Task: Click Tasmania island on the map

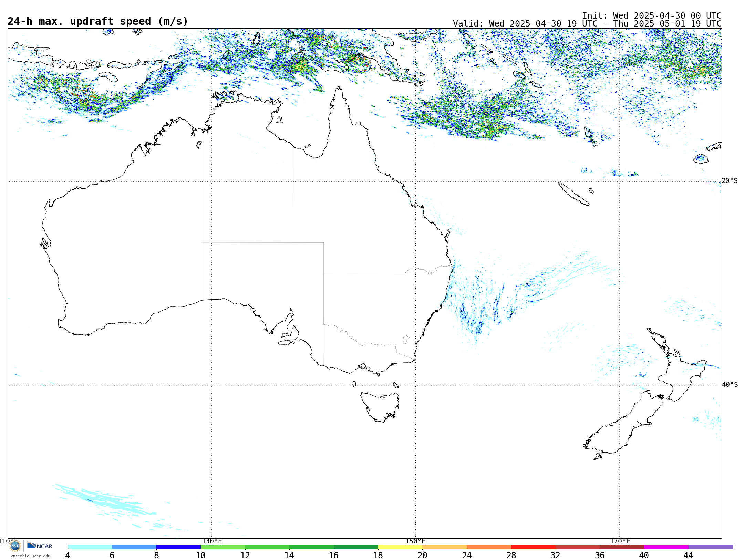Action: 380,406
